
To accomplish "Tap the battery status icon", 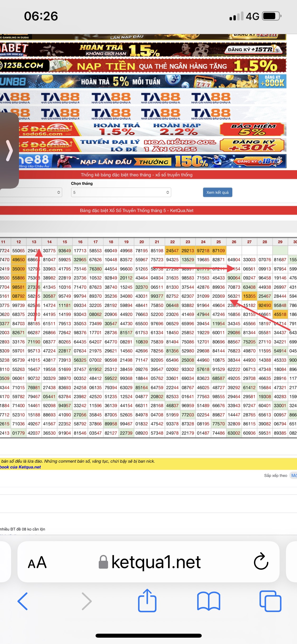I will (x=272, y=16).
